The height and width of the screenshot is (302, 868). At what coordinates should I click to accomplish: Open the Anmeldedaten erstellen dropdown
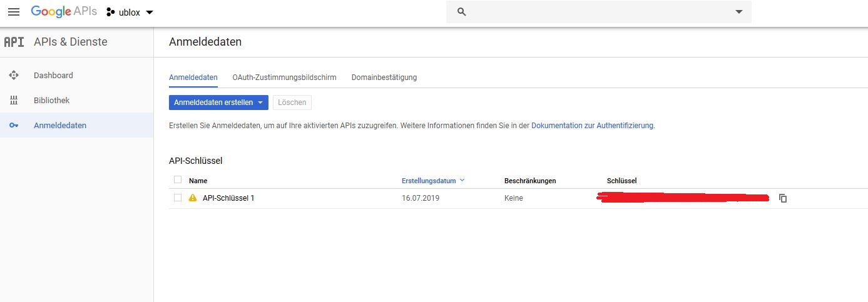218,103
